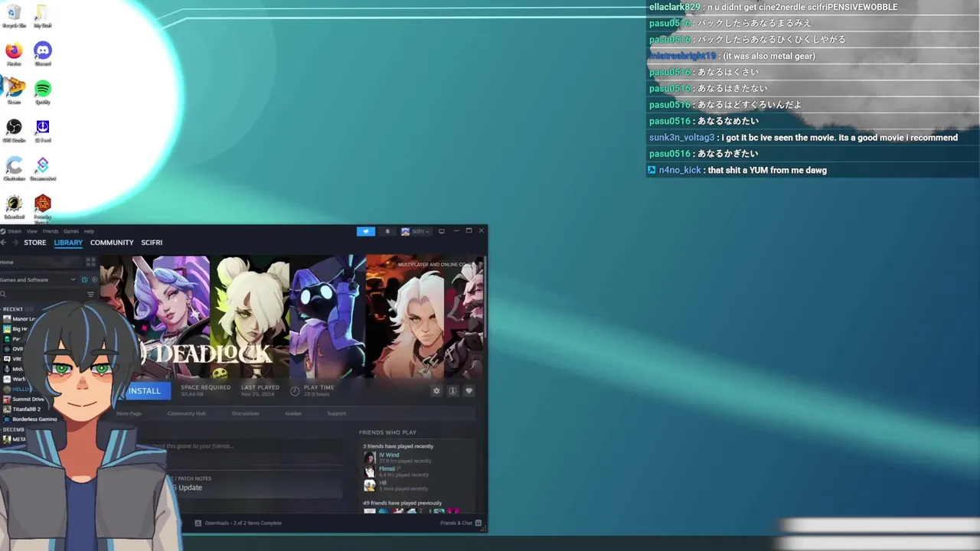Open the View menu in Steam
The width and height of the screenshot is (980, 551).
(x=31, y=231)
